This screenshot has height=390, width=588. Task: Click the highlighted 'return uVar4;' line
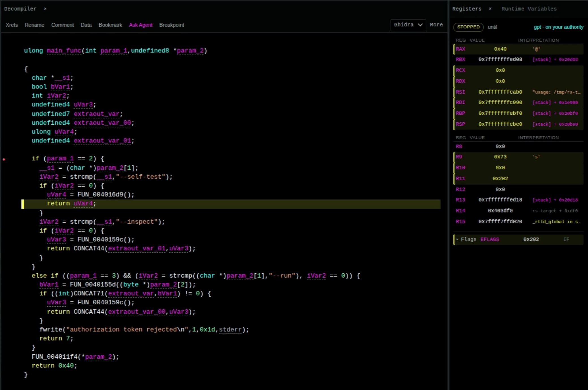[x=231, y=204]
